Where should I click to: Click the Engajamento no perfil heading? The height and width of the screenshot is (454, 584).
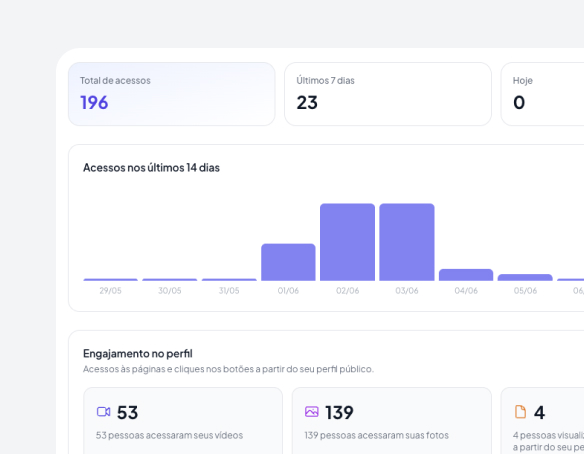point(138,353)
